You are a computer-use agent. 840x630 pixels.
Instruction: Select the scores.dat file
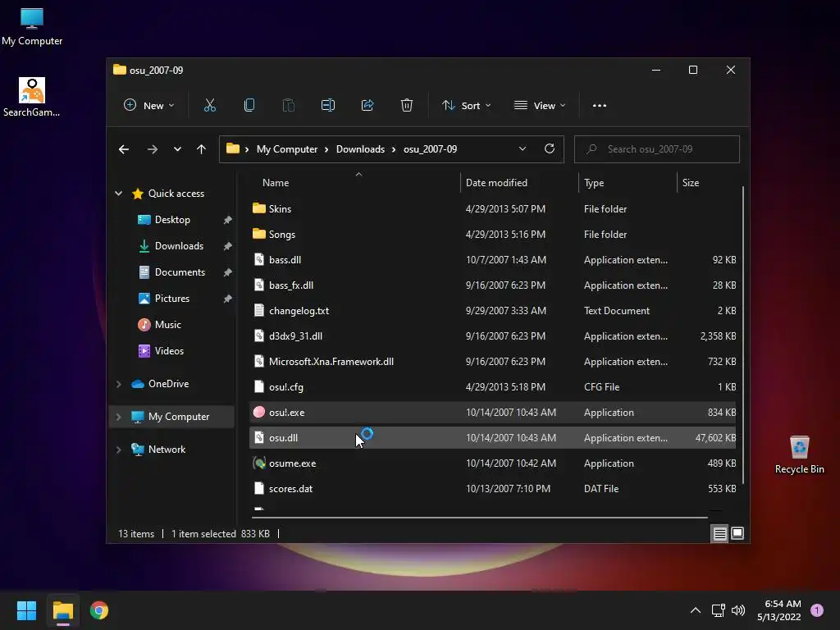[x=493, y=489]
